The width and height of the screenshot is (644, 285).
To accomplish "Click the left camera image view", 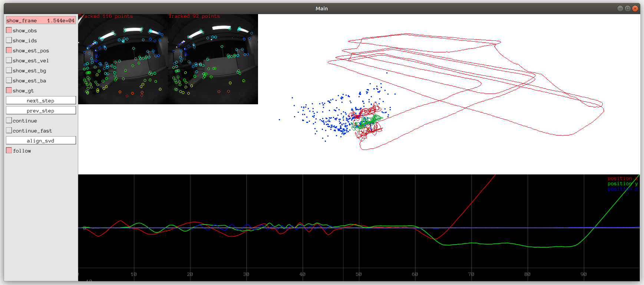I will coord(123,59).
